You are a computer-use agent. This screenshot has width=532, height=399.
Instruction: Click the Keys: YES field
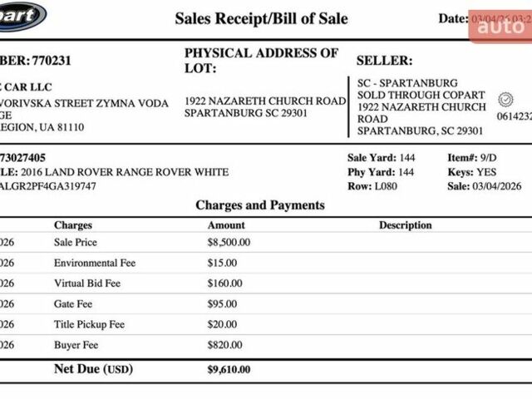pos(472,172)
